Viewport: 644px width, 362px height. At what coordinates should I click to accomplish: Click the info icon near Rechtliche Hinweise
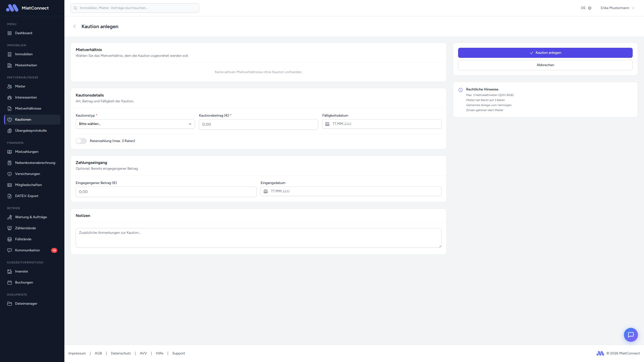pos(460,90)
